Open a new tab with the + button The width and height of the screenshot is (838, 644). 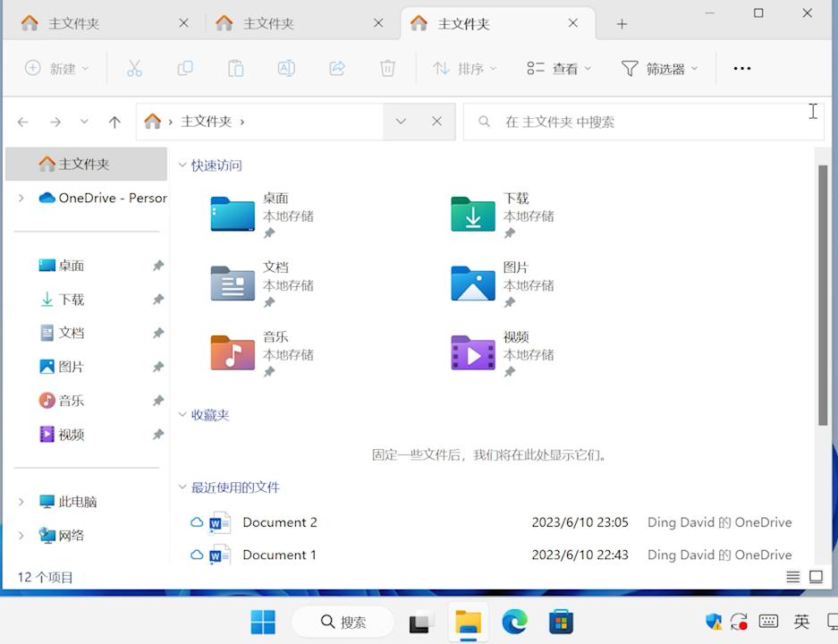(622, 23)
